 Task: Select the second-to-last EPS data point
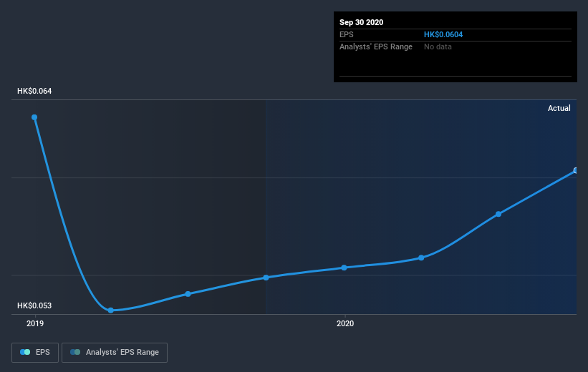pos(498,214)
